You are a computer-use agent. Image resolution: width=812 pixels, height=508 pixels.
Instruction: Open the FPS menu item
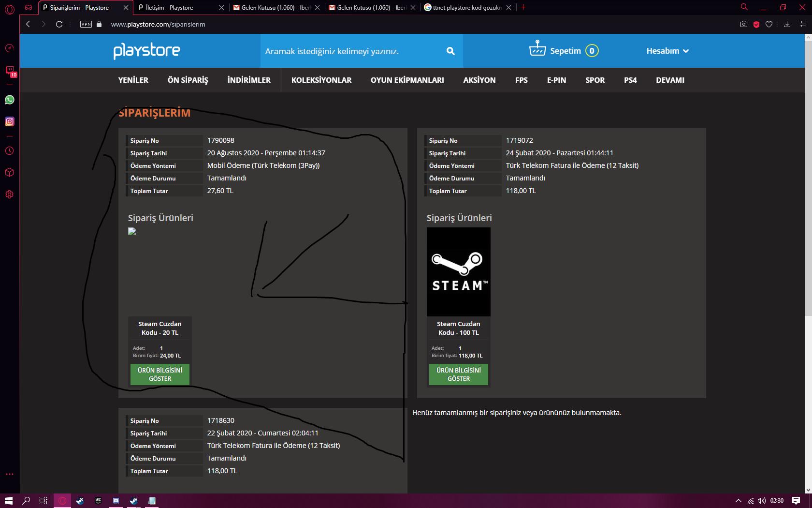point(522,80)
